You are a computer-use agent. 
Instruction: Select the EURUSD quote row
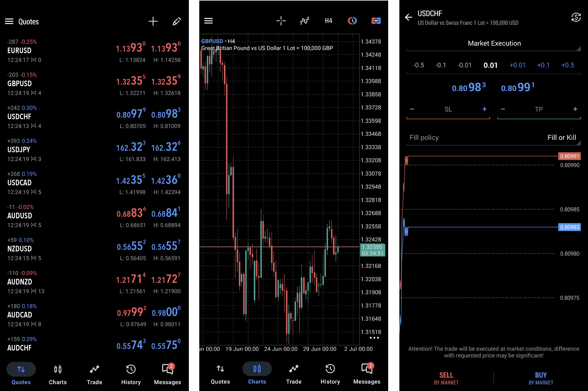[x=94, y=51]
